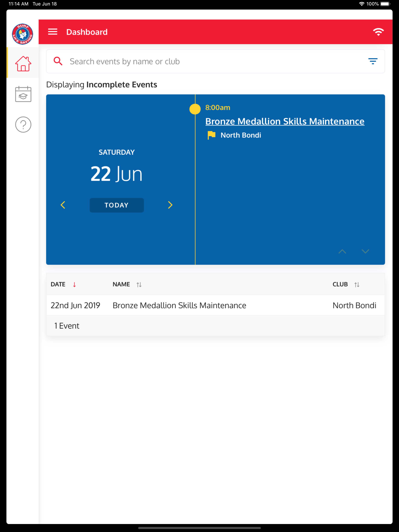Click the 1 Event footer text
The width and height of the screenshot is (399, 532).
point(67,326)
